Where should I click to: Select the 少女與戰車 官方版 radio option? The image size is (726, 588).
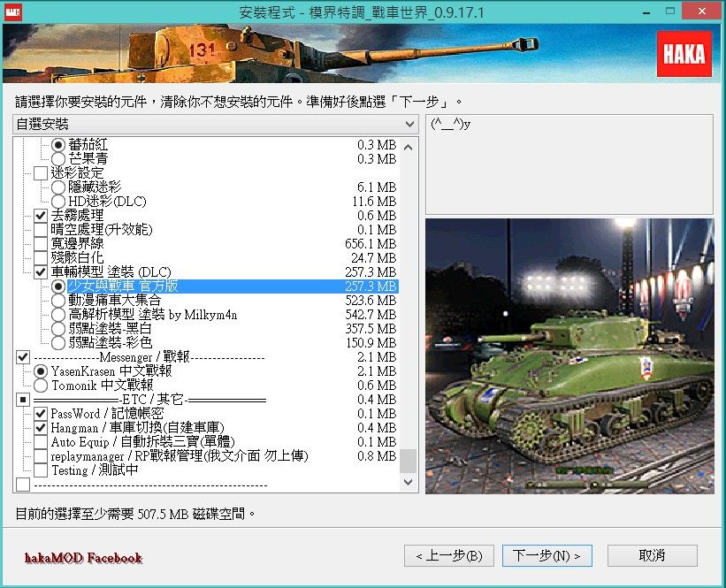point(57,286)
